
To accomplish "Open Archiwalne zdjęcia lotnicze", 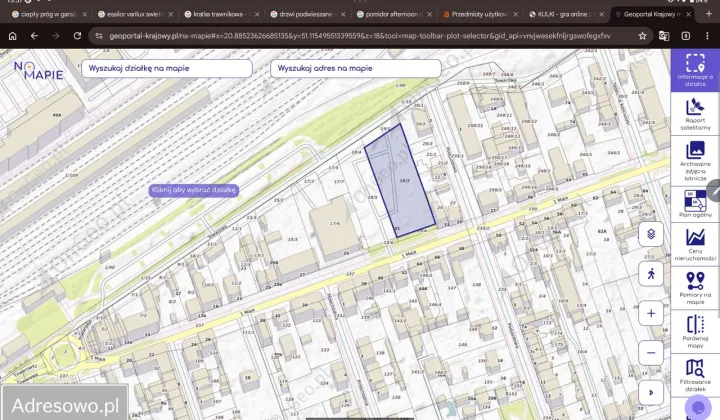I will [695, 161].
